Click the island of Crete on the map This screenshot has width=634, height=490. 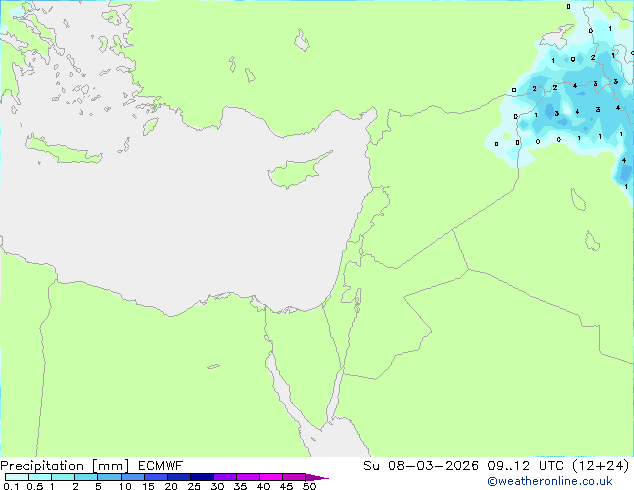63,150
